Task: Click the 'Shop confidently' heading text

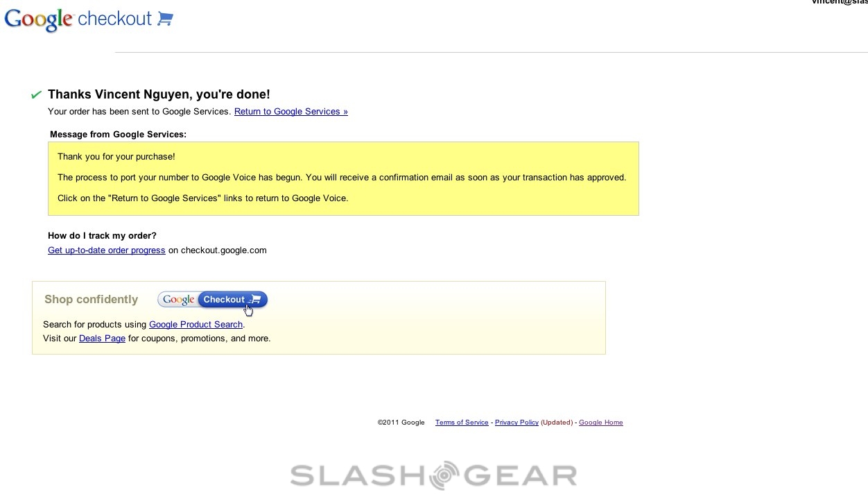Action: [x=91, y=300]
